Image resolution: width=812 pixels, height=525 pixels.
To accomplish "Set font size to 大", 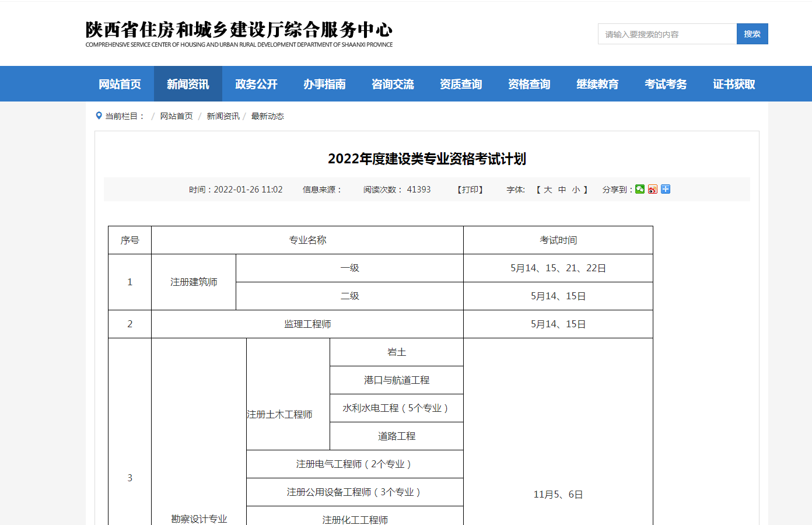I will [x=548, y=190].
